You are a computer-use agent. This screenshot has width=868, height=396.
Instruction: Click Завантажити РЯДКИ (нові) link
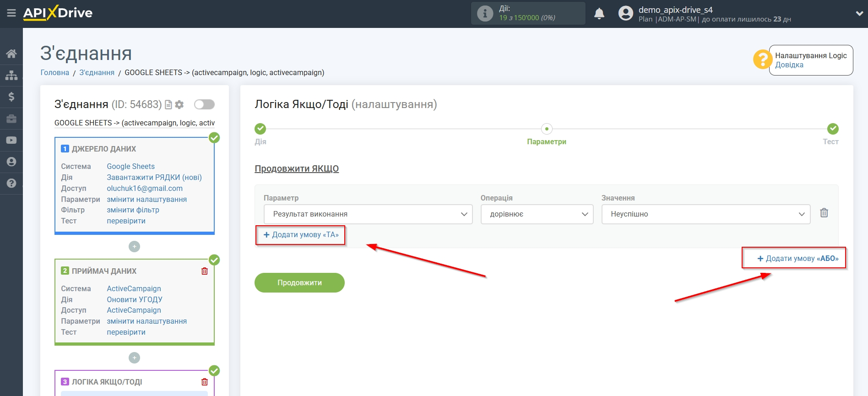tap(154, 177)
